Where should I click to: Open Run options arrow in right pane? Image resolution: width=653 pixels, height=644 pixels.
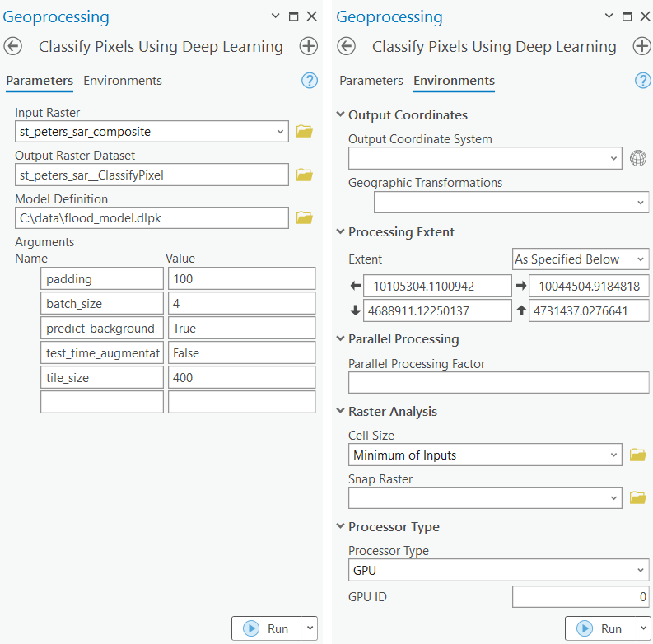click(642, 628)
